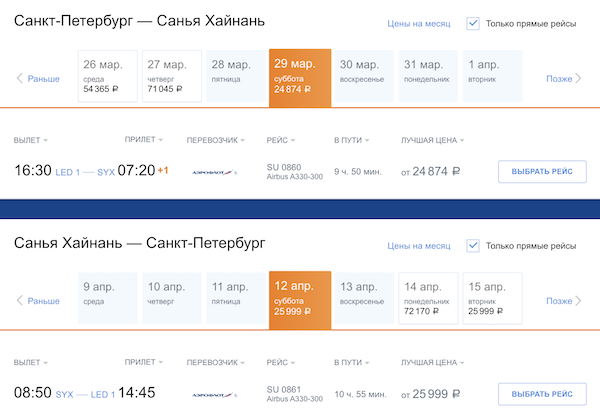Pick 15 апр. return date for 25 999 ₽
Viewport: 600px width, 420px height.
coord(492,297)
